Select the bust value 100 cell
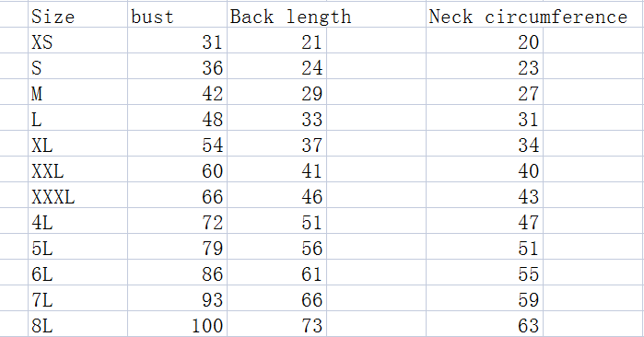The image size is (644, 337). (x=177, y=324)
